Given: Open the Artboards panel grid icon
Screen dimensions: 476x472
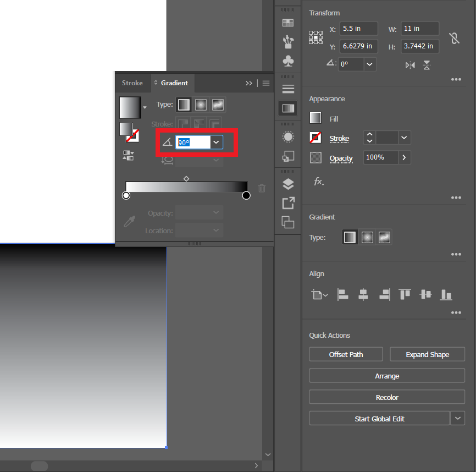Looking at the screenshot, I should pyautogui.click(x=288, y=23).
